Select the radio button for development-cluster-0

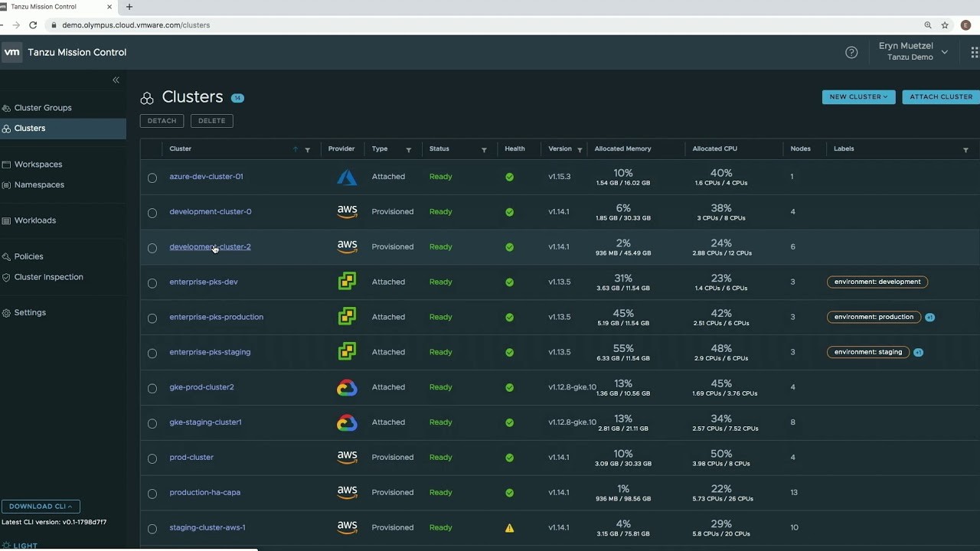tap(152, 213)
